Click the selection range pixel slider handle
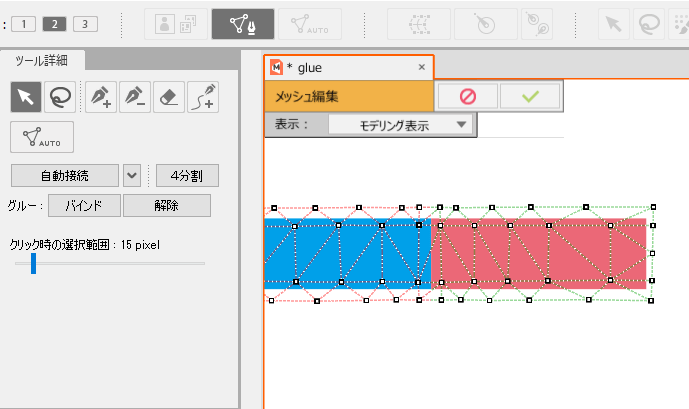 (33, 263)
